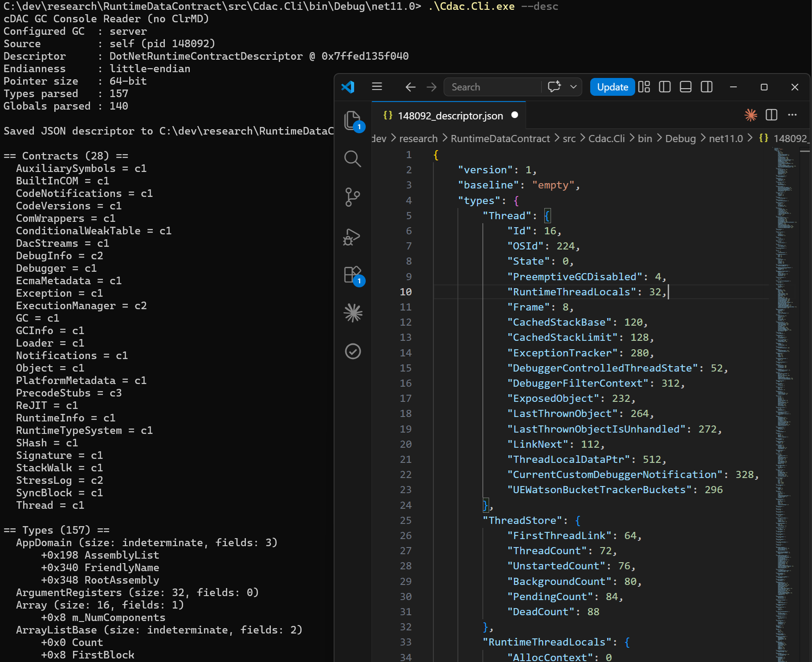Toggle the secondary side bar
812x662 pixels.
tap(706, 87)
